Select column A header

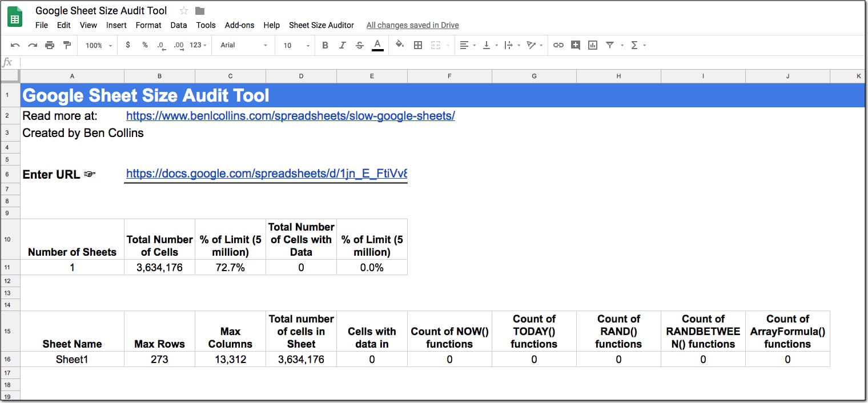(72, 76)
